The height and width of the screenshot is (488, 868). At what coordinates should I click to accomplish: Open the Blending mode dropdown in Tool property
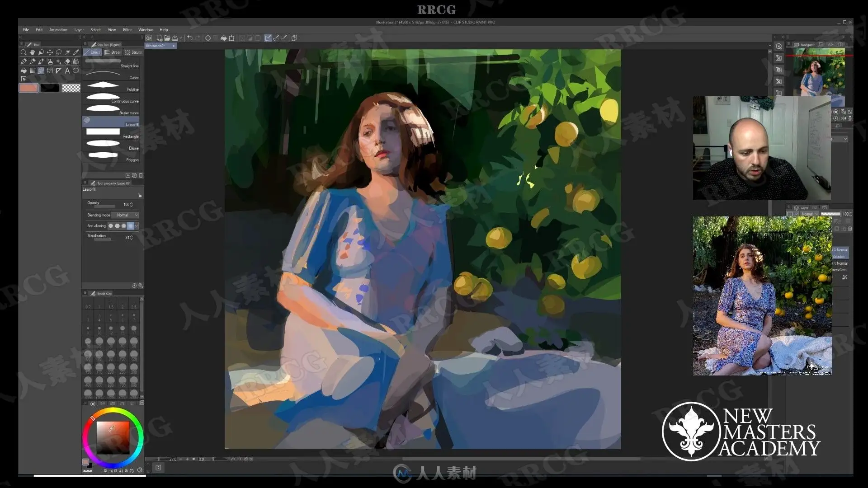125,215
